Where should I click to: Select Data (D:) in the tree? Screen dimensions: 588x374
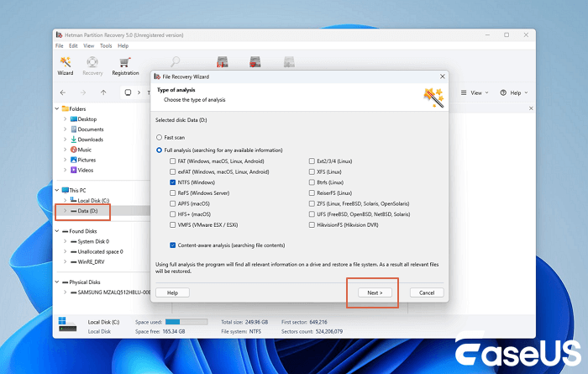(87, 211)
